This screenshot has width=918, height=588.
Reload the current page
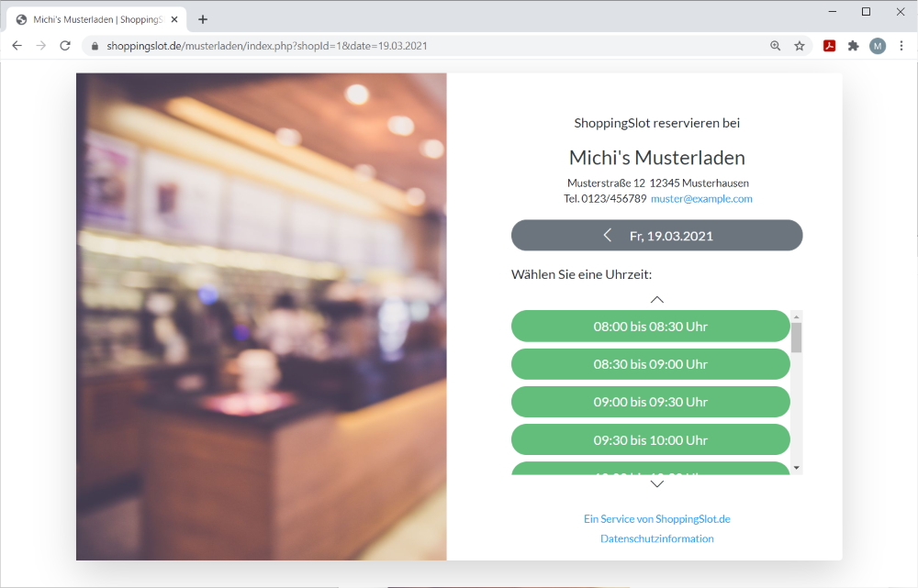(65, 46)
